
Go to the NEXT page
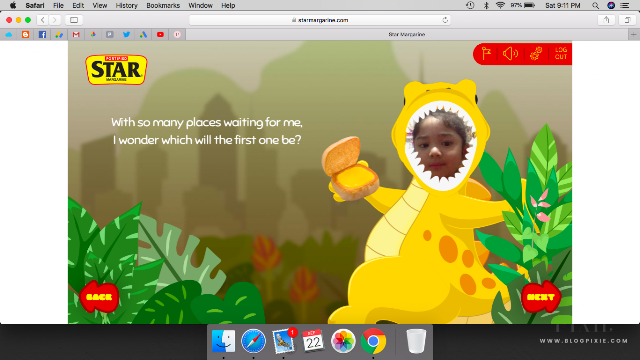tap(540, 297)
